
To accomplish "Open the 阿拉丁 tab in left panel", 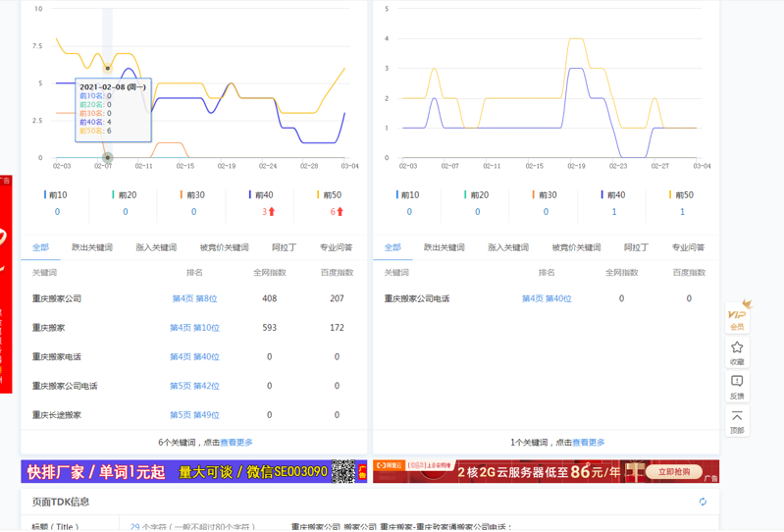I will 284,247.
